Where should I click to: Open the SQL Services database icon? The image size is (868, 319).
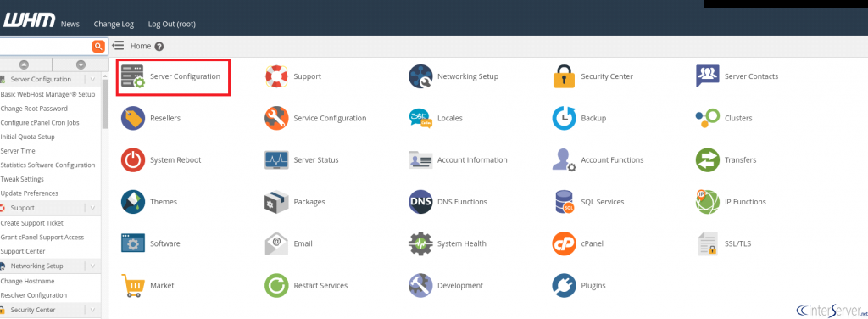click(x=564, y=202)
